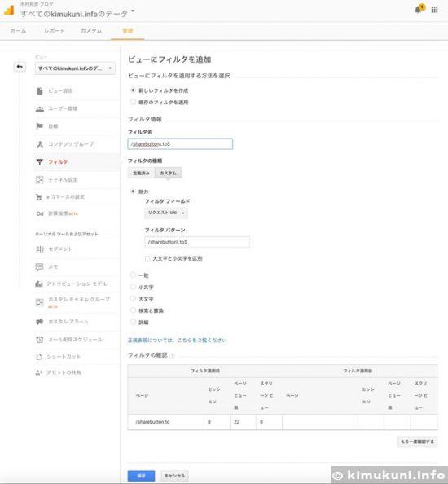
Task: Select 新しいフィルタを作成 radio button
Action: (133, 90)
